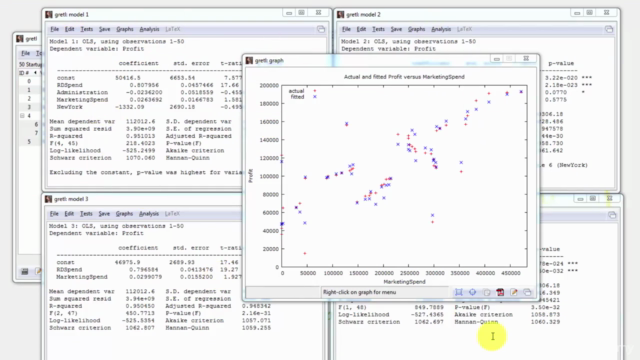The width and height of the screenshot is (640, 360).
Task: Click the scatter plot area of the graph
Action: pos(404,176)
